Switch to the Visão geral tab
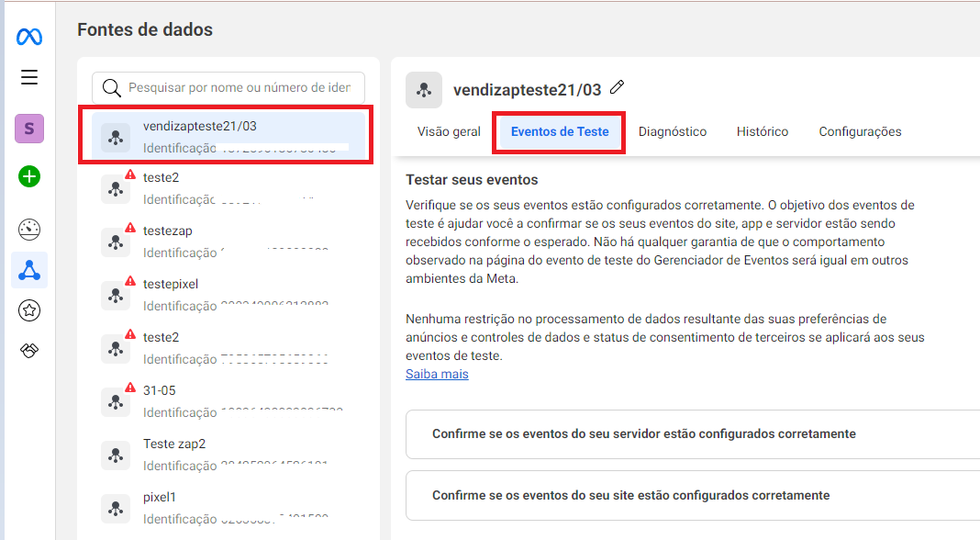Viewport: 980px width, 540px height. click(449, 131)
